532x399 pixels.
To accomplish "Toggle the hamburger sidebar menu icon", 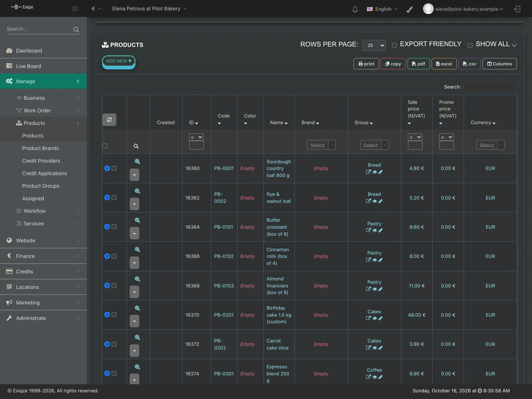I will coord(75,9).
